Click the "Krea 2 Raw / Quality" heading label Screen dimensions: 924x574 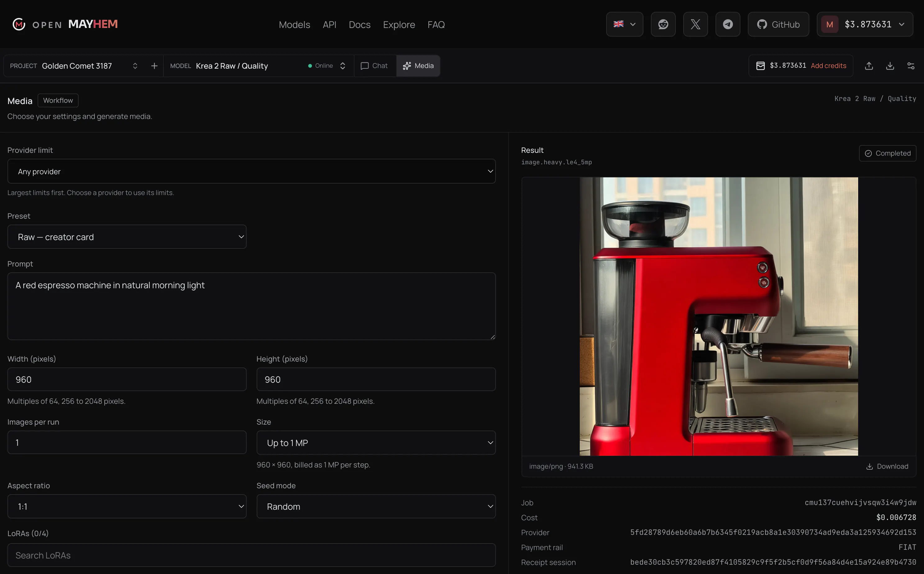(x=875, y=99)
